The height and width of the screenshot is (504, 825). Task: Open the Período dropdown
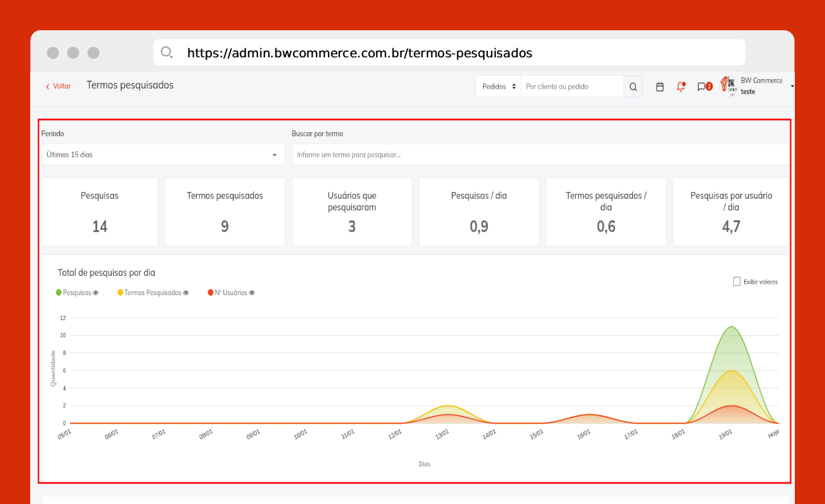click(x=162, y=155)
